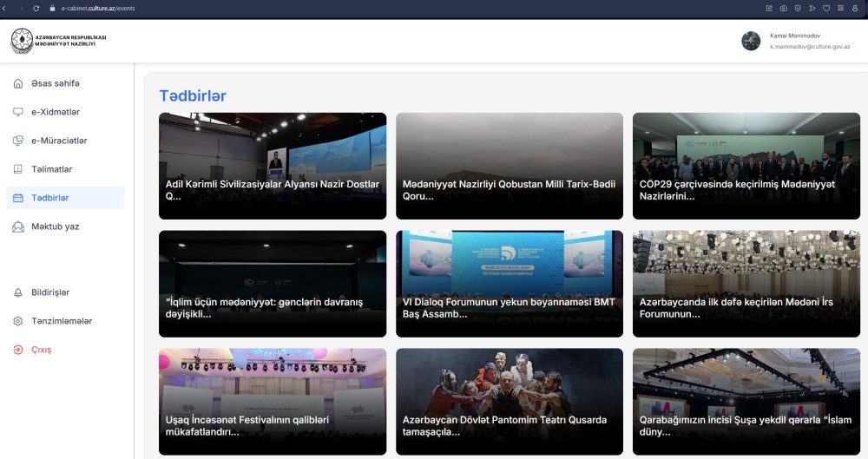
Task: Click the browser snapshot camera icon
Action: click(x=784, y=8)
